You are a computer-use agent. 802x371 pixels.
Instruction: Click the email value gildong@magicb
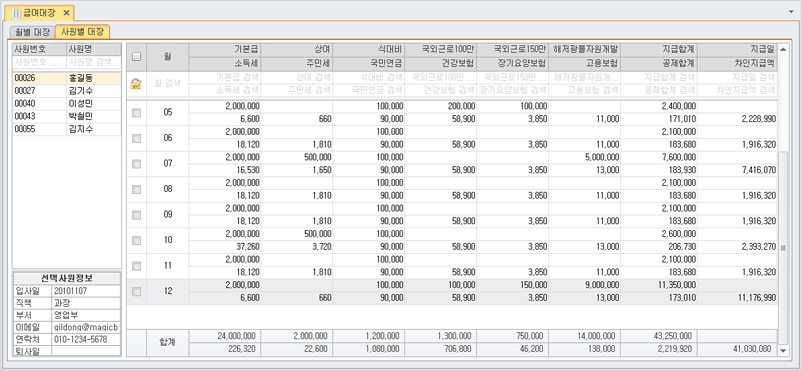(x=86, y=327)
